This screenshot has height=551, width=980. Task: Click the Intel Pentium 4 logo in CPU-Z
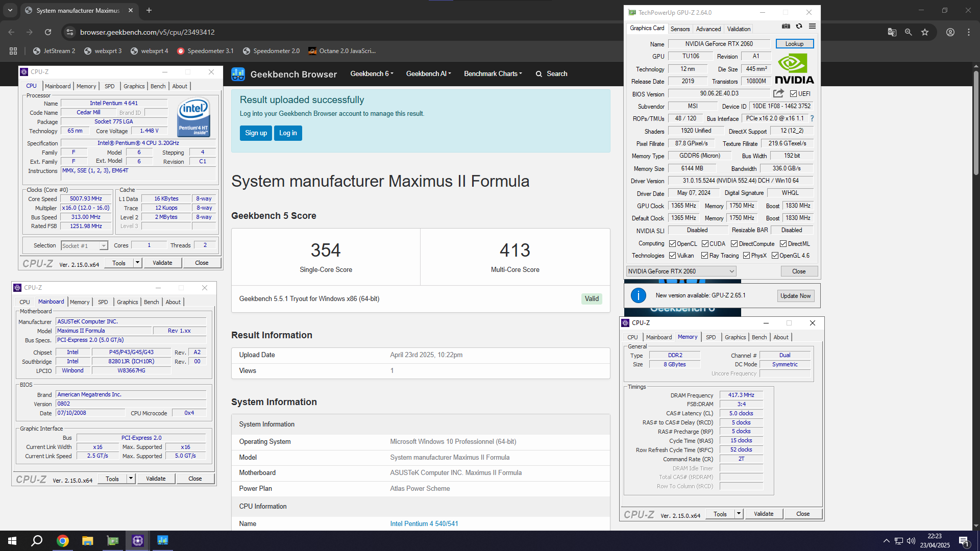coord(193,117)
